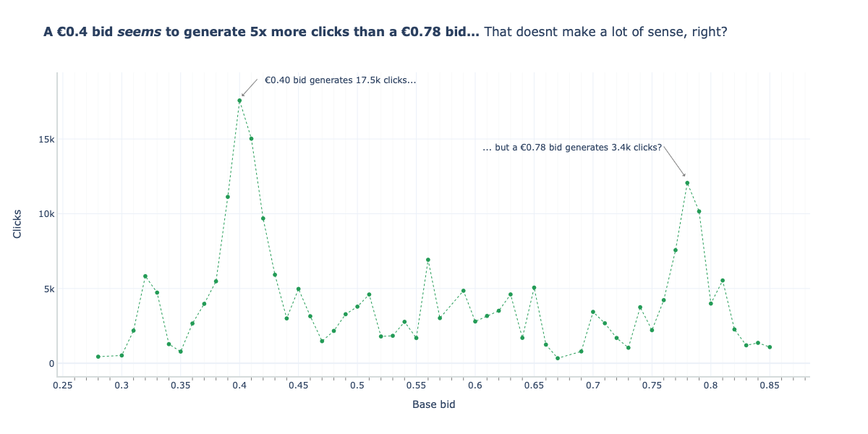Click the 0.25 x-axis tick label
Screen dimensions: 868x434
[x=63, y=386]
